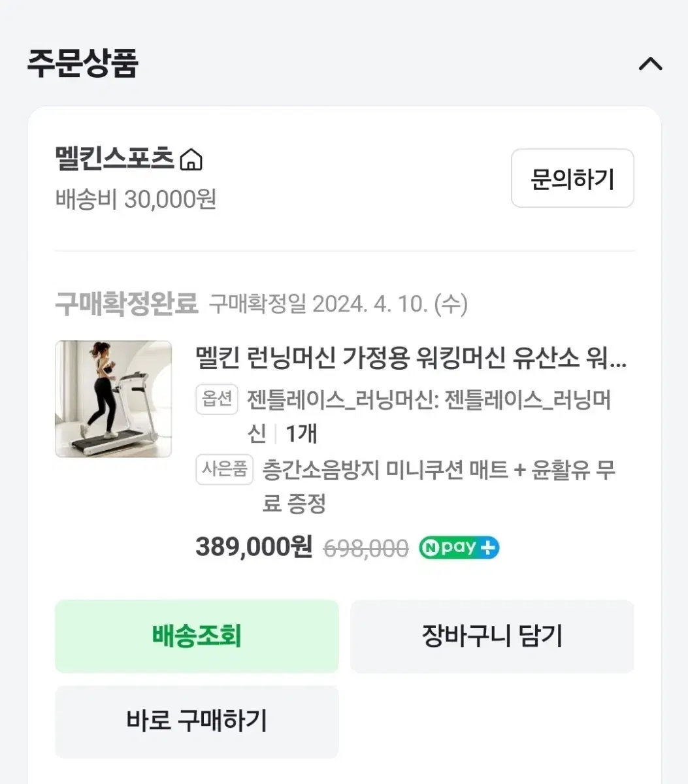Click the 389,000원 sale price

254,547
